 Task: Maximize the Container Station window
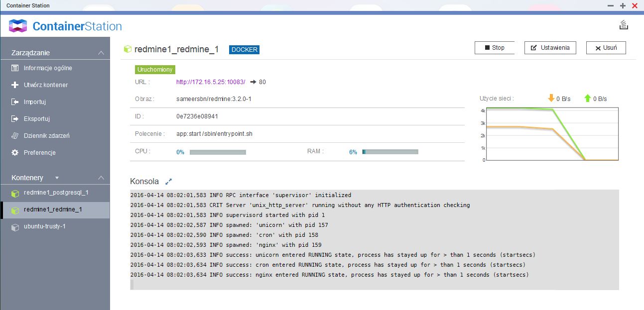pos(623,5)
